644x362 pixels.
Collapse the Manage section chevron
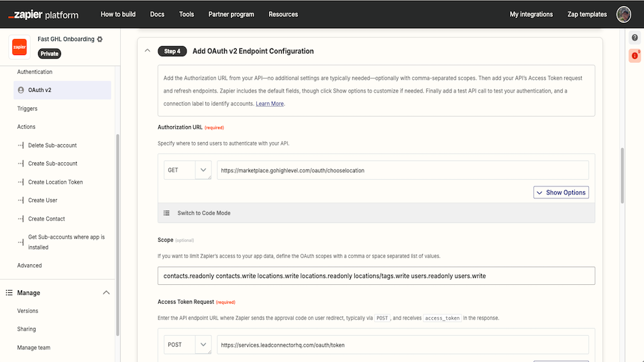point(106,293)
